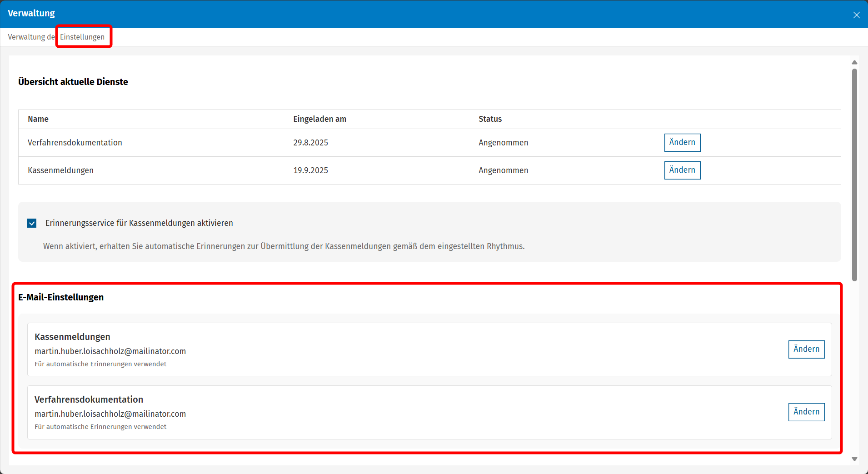
Task: Click the Verfahrensdokumentation name in the table
Action: [x=75, y=143]
